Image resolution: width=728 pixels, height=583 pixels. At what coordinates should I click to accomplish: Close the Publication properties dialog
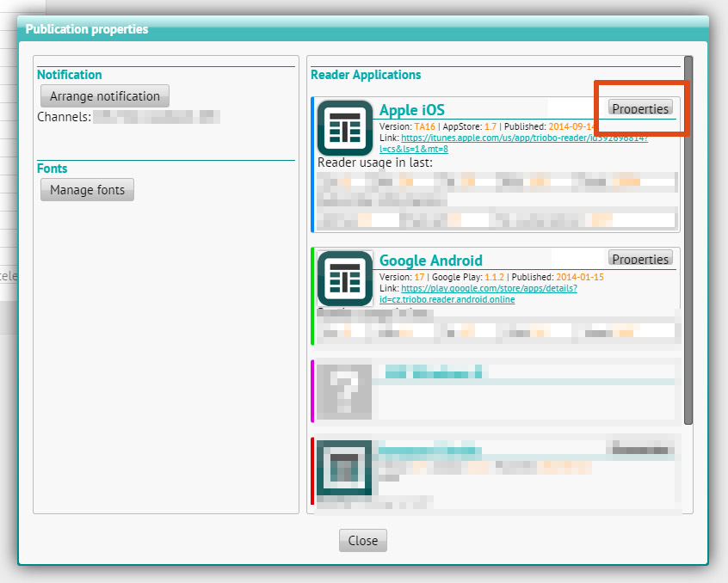(362, 541)
